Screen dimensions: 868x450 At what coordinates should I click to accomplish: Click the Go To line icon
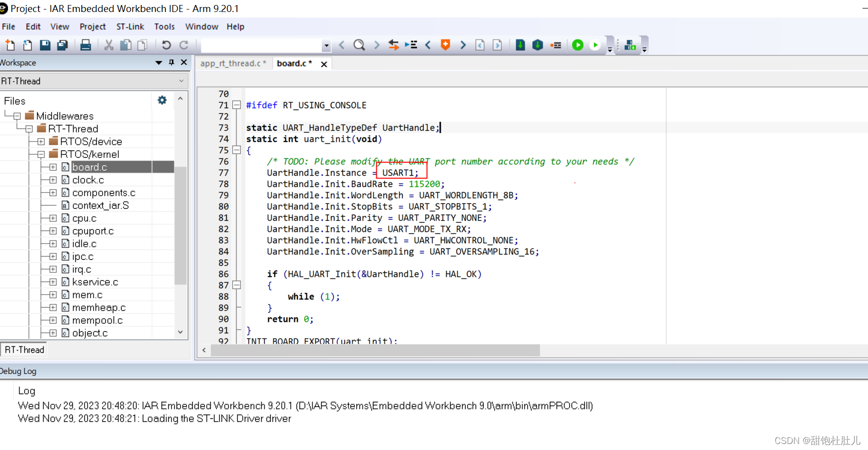click(411, 45)
